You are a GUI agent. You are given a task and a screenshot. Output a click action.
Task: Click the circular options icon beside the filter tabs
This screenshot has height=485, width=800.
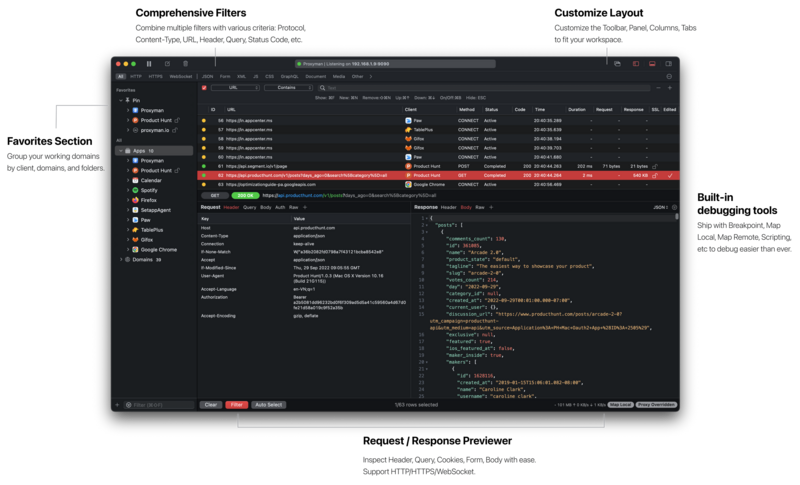pyautogui.click(x=669, y=76)
